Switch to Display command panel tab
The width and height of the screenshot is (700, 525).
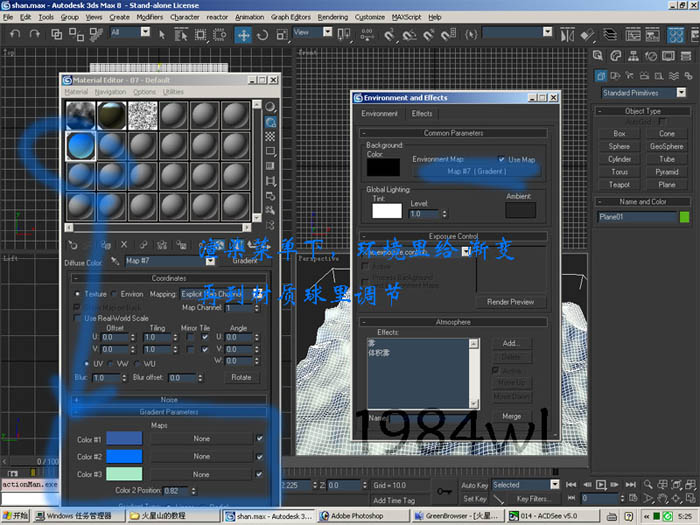point(668,56)
